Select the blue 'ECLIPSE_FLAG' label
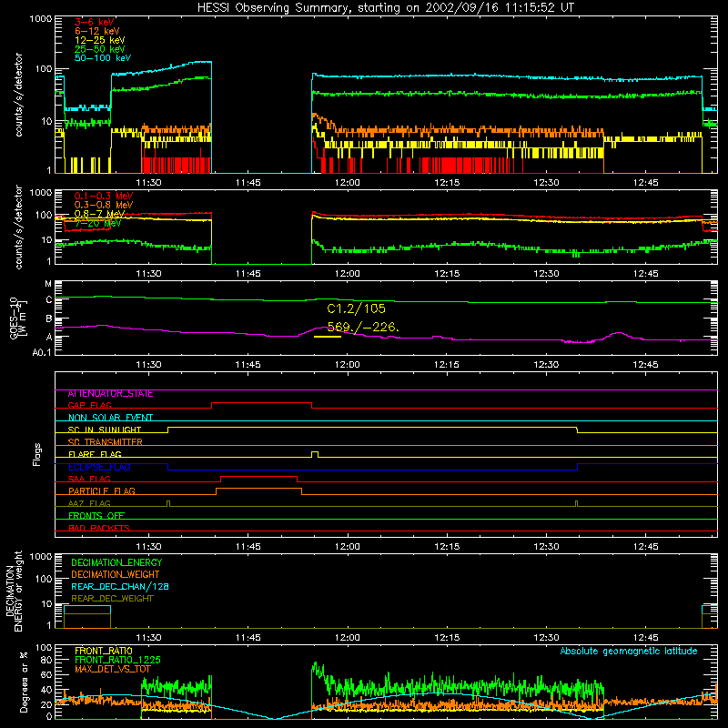This screenshot has width=728, height=728. [x=99, y=467]
